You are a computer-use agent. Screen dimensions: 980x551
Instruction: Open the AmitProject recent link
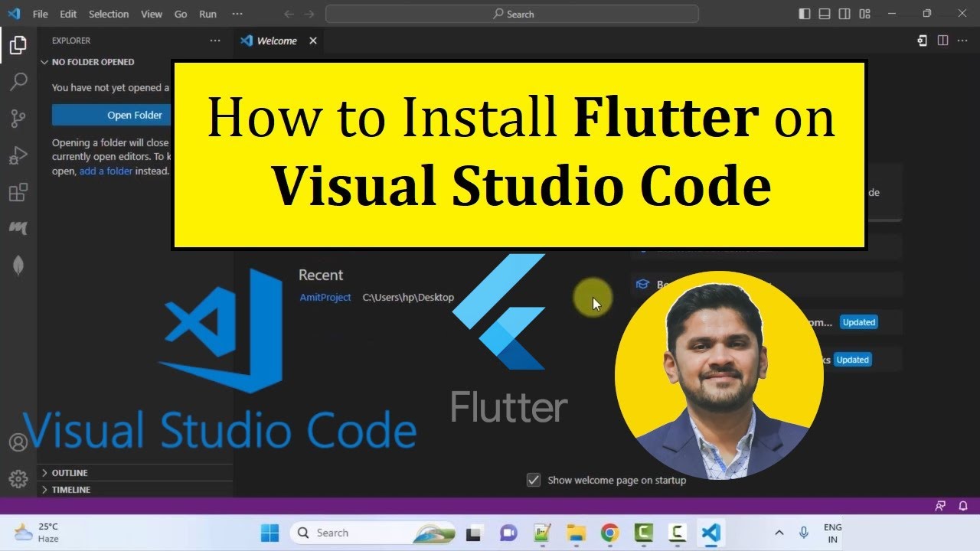click(325, 297)
